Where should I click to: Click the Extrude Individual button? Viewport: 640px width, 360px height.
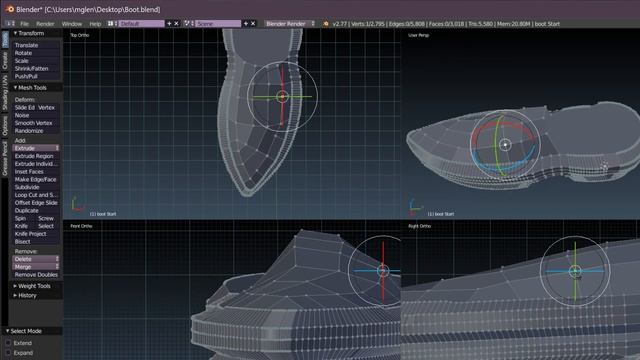click(x=36, y=164)
